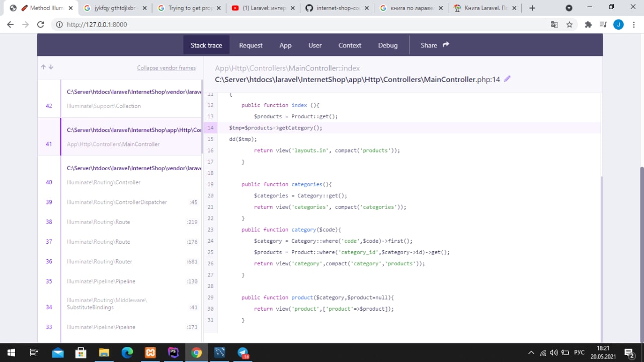Viewport: 644px width, 362px height.
Task: Open Chrome profile avatar J
Action: coord(618,24)
